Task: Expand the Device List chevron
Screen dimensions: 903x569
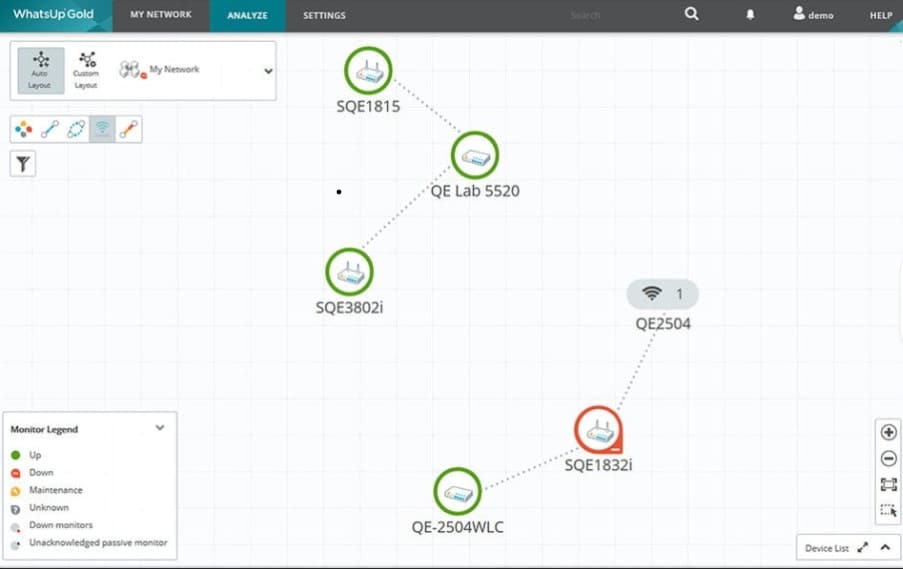Action: click(886, 547)
